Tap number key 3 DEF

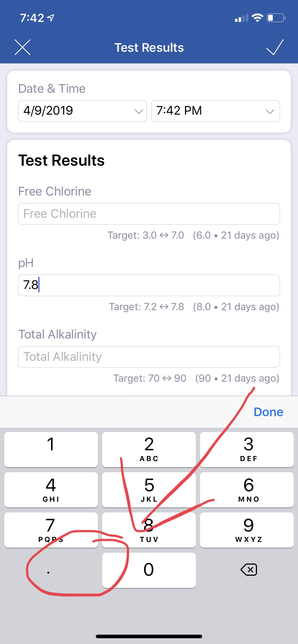[x=247, y=450]
